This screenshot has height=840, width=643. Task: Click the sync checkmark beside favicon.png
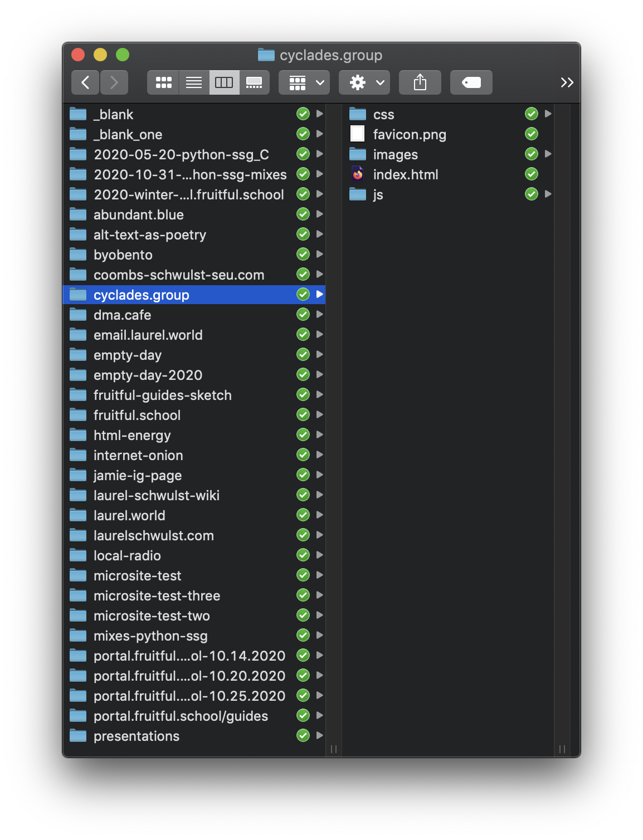532,134
